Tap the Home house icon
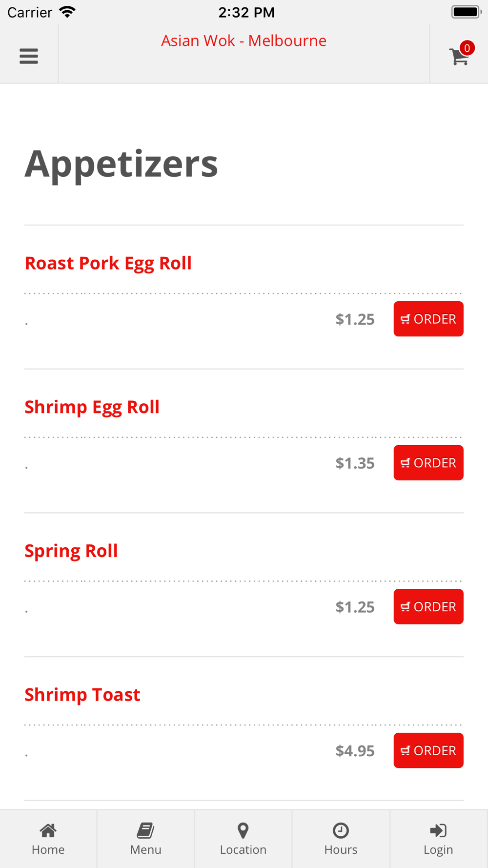The height and width of the screenshot is (868, 488). 48,830
